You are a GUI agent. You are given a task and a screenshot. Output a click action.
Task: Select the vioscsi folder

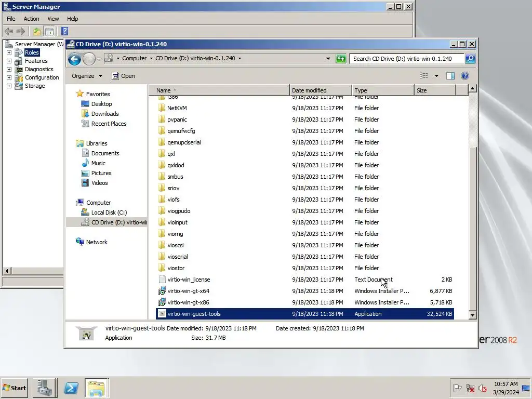176,245
